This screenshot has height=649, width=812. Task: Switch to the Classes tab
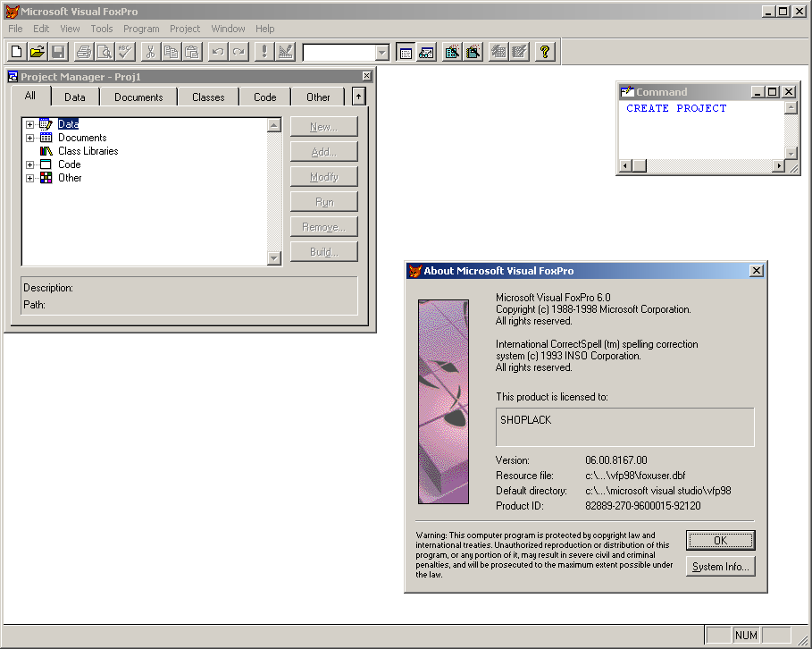pyautogui.click(x=208, y=97)
